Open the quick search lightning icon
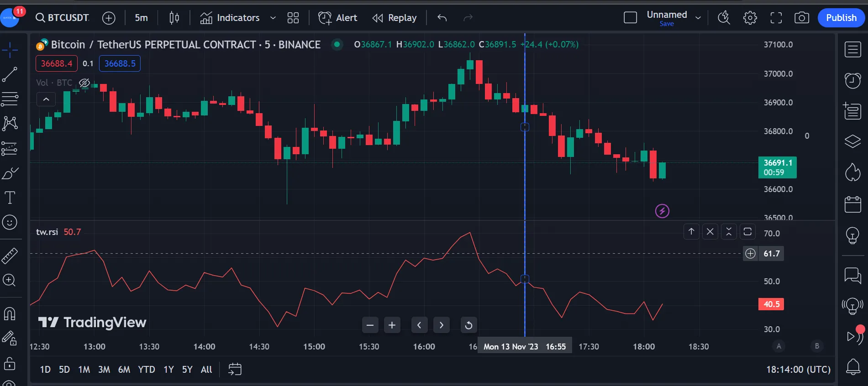The image size is (868, 386). point(724,18)
